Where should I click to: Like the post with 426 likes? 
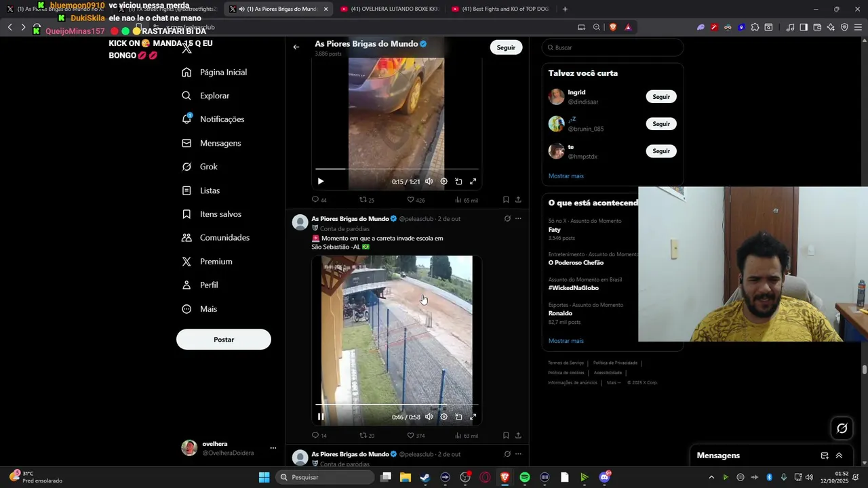(x=416, y=200)
